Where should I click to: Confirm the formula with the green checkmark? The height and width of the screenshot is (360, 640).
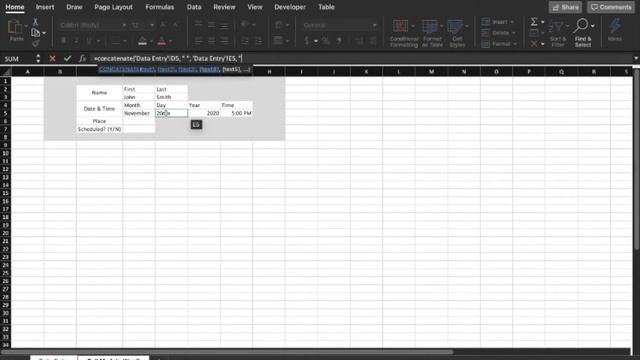(67, 58)
